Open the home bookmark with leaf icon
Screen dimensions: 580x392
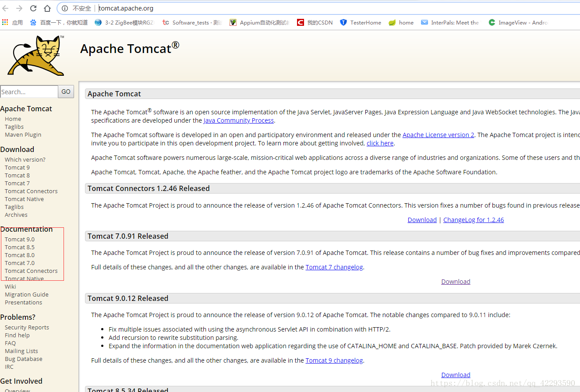[x=401, y=22]
